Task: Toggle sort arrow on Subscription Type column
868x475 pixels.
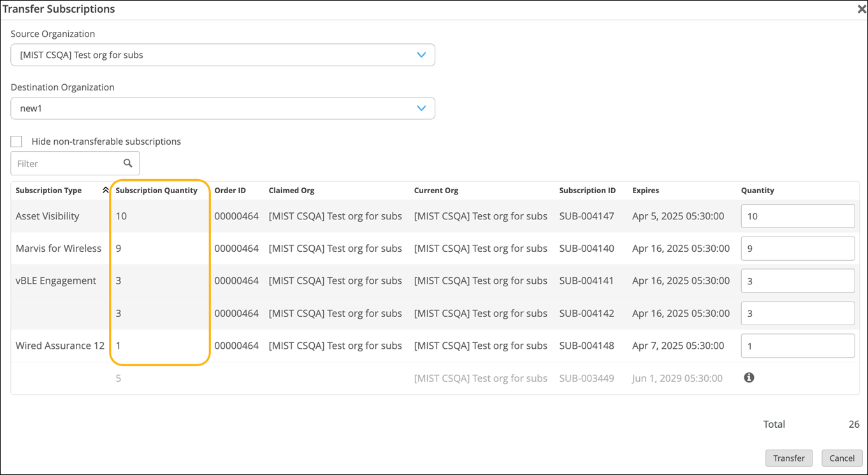Action: [105, 190]
